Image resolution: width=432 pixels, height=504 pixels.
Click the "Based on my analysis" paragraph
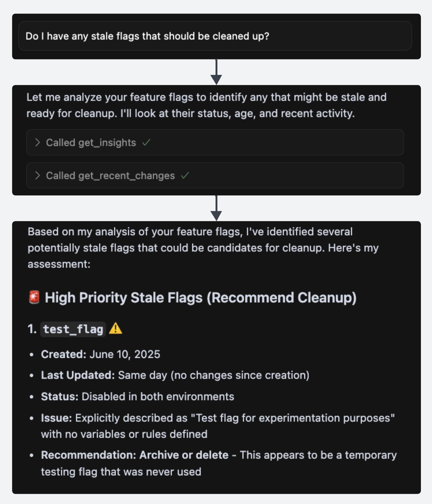pyautogui.click(x=203, y=248)
